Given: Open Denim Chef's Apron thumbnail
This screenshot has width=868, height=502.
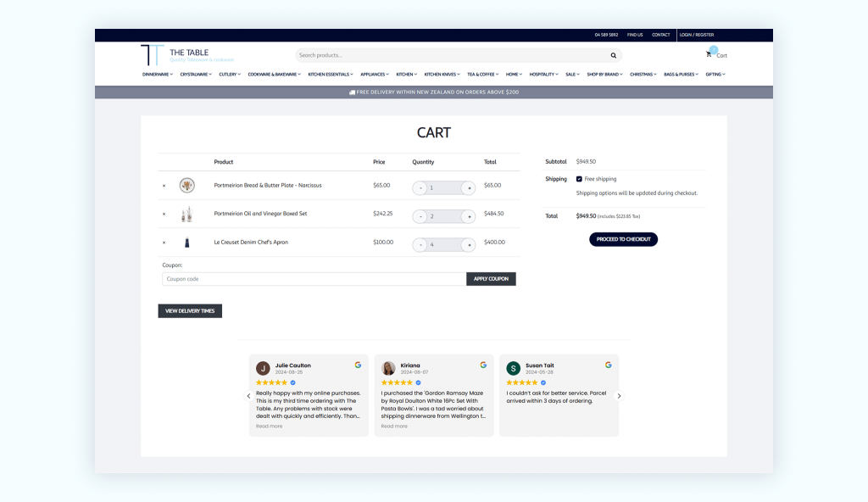Looking at the screenshot, I should (x=187, y=243).
